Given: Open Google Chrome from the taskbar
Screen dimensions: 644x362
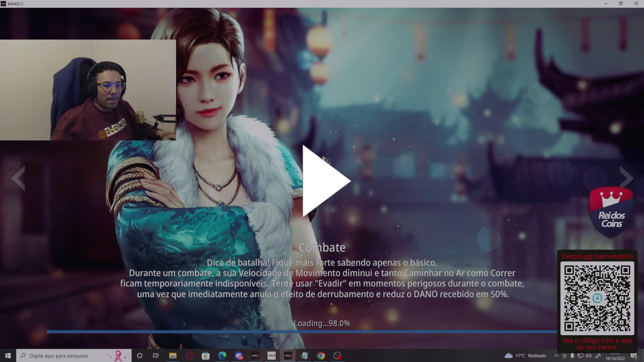Looking at the screenshot, I should [321, 356].
